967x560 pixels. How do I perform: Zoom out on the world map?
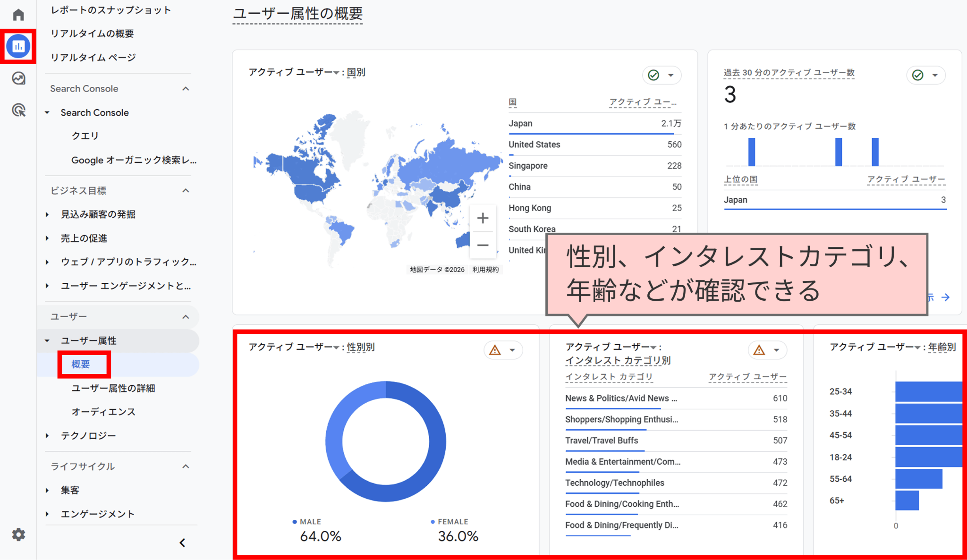click(483, 245)
